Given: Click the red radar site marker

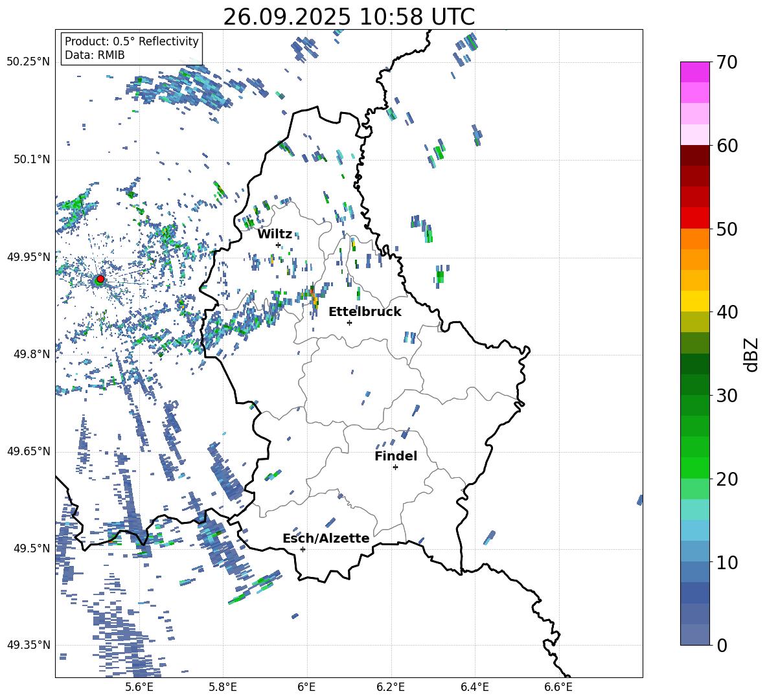Looking at the screenshot, I should pos(100,279).
